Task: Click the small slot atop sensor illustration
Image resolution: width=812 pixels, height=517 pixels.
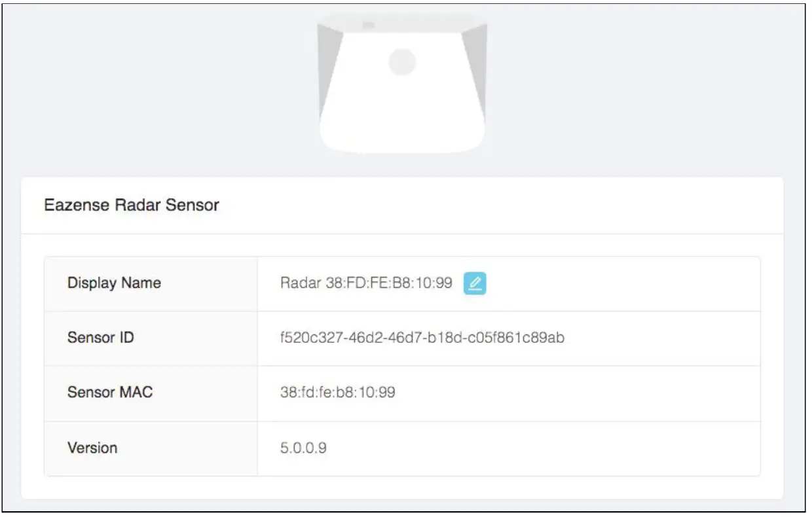Action: click(x=368, y=26)
